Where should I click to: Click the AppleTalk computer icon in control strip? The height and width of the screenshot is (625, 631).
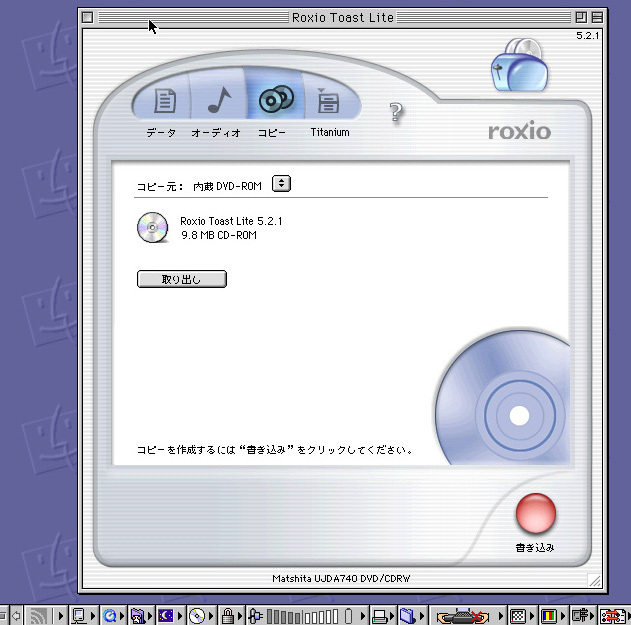78,616
